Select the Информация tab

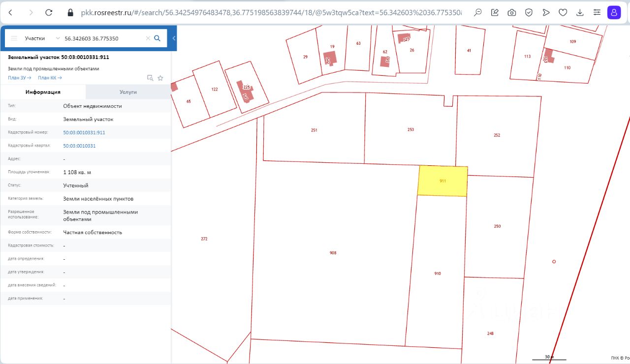[x=43, y=92]
